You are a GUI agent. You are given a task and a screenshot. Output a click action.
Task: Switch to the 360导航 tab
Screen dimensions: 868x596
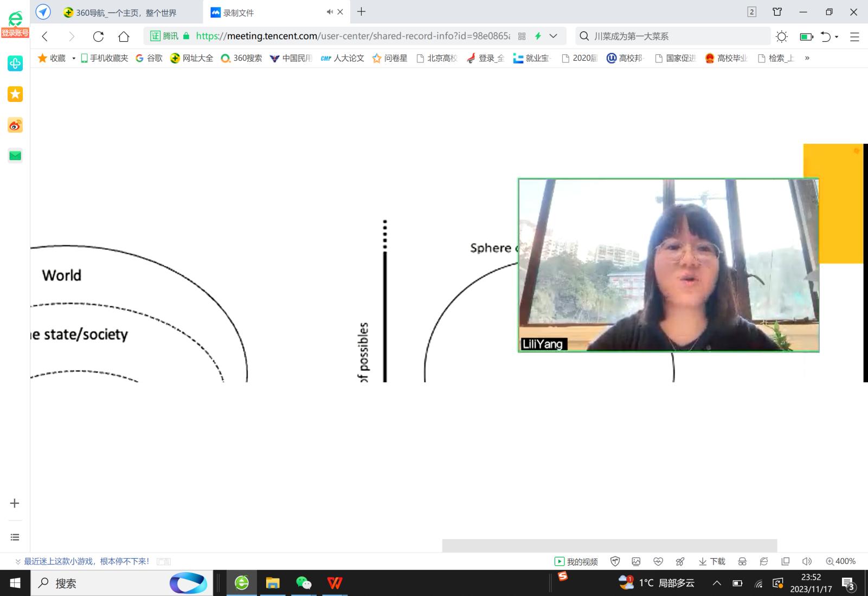pyautogui.click(x=126, y=12)
